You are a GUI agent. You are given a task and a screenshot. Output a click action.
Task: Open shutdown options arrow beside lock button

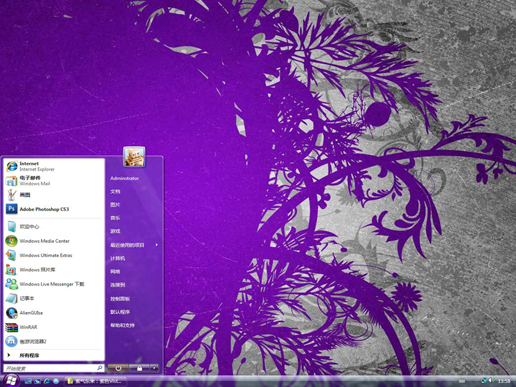pyautogui.click(x=154, y=368)
